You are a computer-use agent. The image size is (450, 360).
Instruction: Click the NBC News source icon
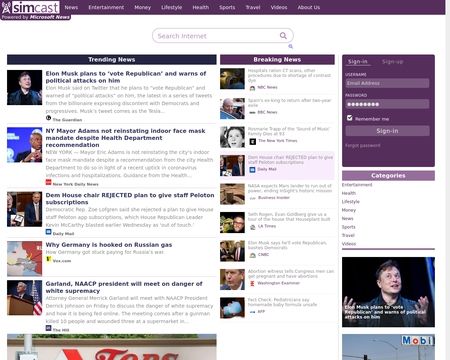(252, 88)
